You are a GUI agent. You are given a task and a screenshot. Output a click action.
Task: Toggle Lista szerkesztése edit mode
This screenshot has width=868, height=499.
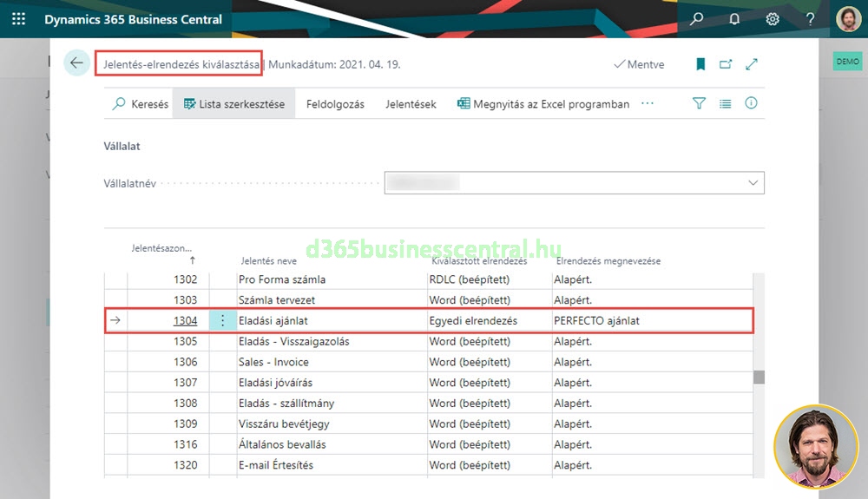(233, 104)
